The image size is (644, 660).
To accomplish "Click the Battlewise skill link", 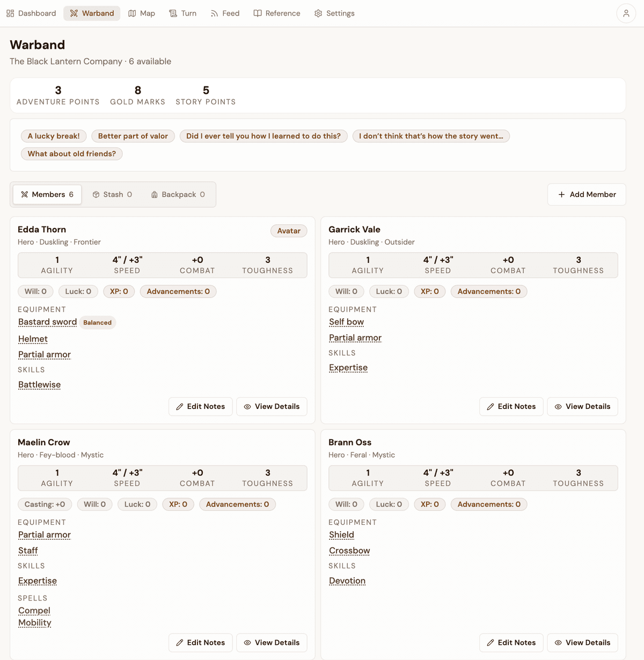I will tap(39, 385).
